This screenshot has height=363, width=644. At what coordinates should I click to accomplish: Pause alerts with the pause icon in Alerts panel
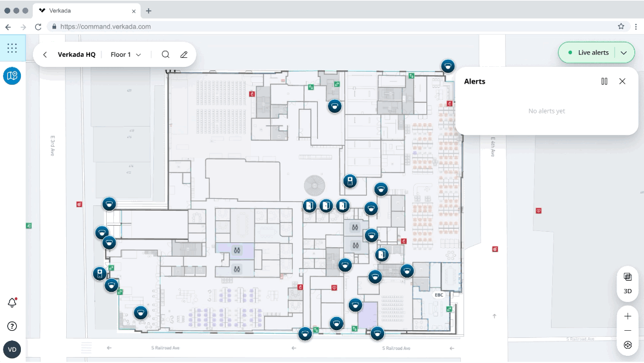604,81
